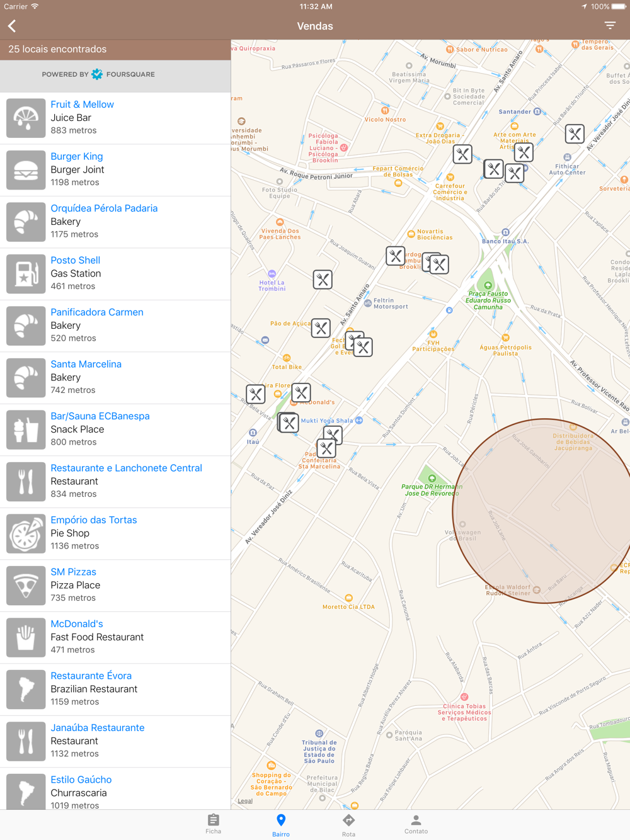Open the Panificadora Carmen link

point(97,312)
